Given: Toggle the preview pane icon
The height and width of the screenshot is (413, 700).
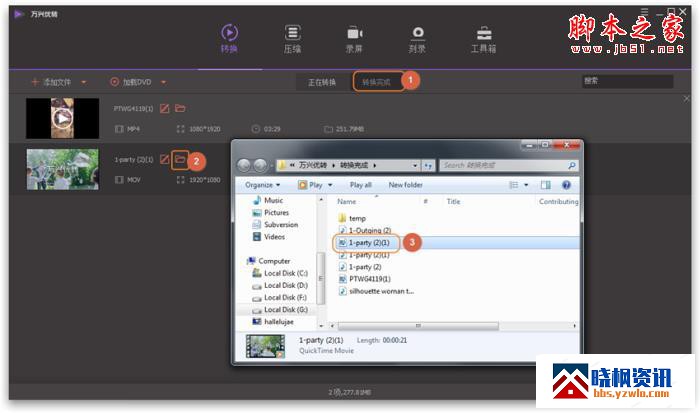Looking at the screenshot, I should [x=546, y=185].
